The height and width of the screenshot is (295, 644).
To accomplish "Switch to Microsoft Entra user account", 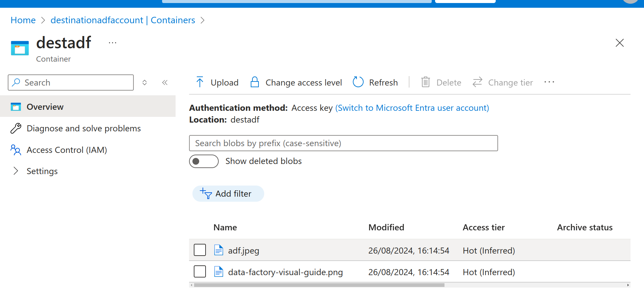I will point(412,108).
